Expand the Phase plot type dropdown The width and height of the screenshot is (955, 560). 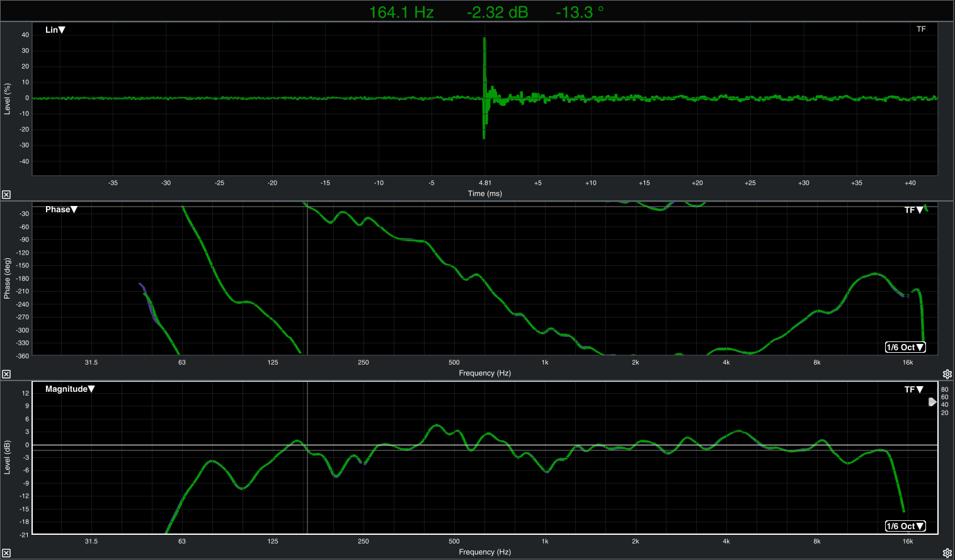click(61, 209)
